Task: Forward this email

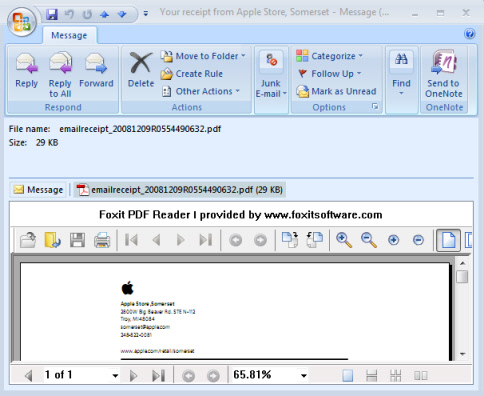Action: click(96, 70)
